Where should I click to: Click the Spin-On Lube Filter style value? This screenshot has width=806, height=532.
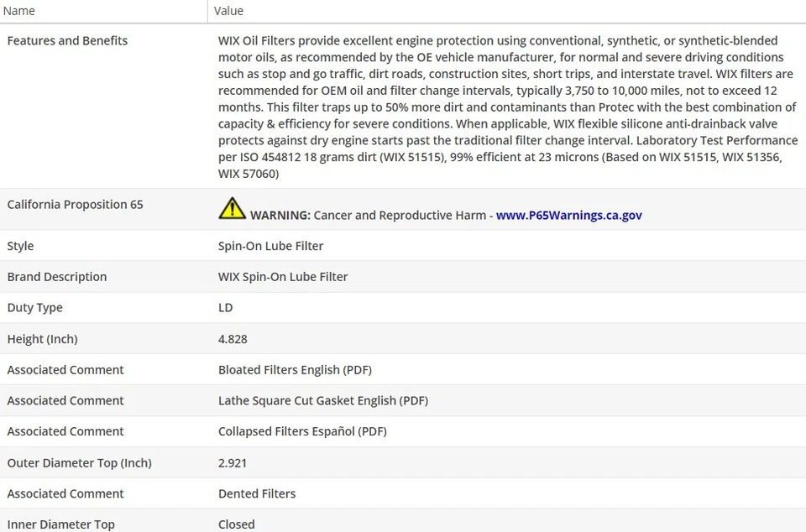pos(270,246)
